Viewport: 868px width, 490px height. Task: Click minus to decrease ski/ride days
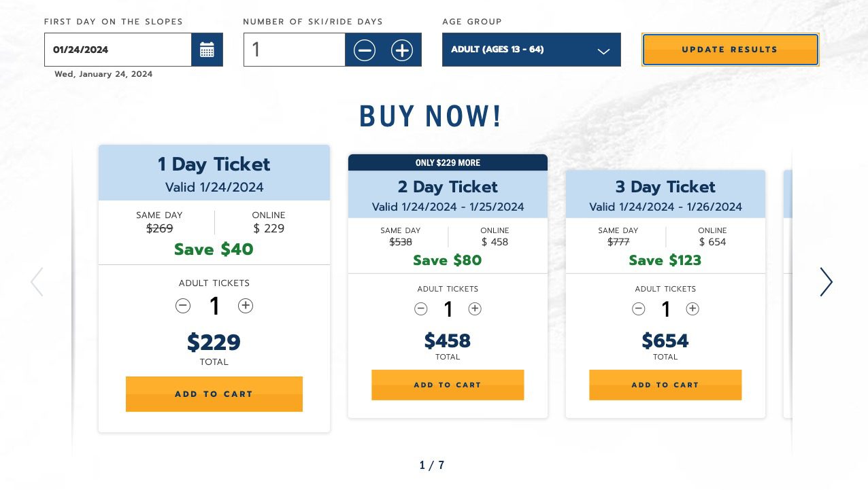pos(365,50)
